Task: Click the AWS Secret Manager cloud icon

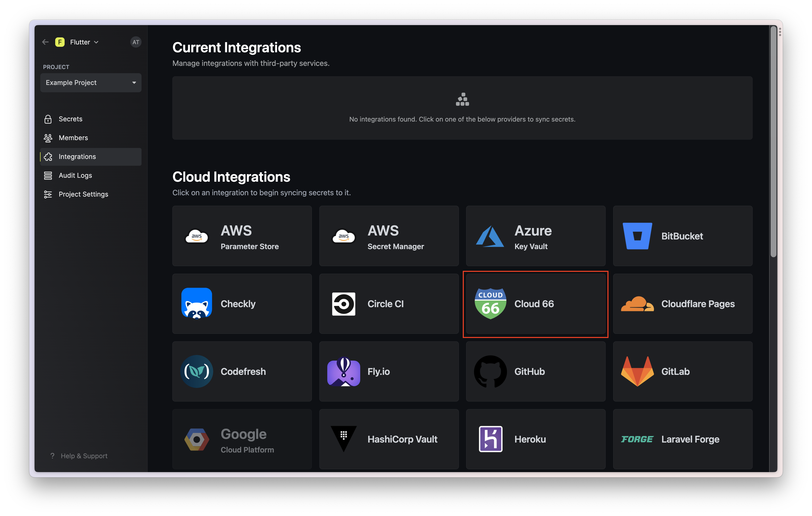Action: tap(344, 236)
